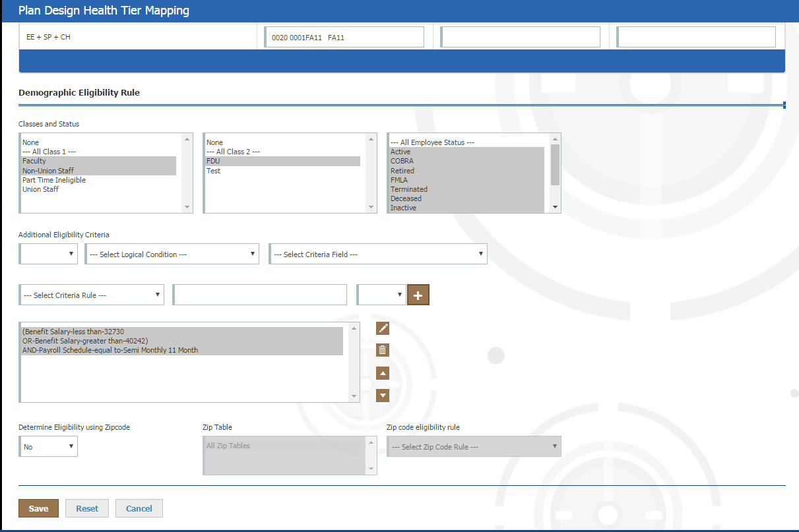799x532 pixels.
Task: Click the plus icon to add criteria
Action: 418,295
